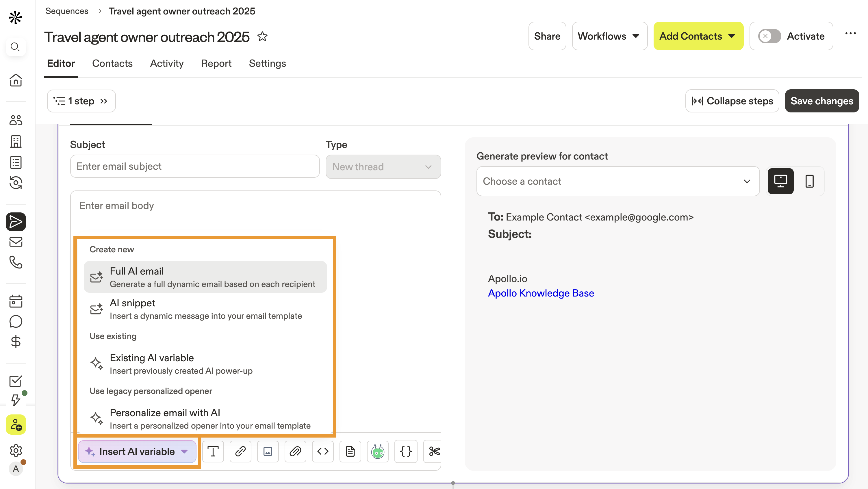Viewport: 868px width, 489px height.
Task: Open the Apollo AI bot icon in toolbar
Action: point(378,452)
